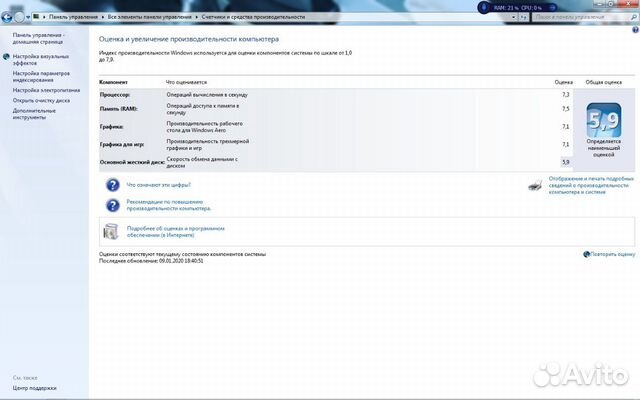Click 'Операций вычисления в секунду' description
Screen dimensions: 640x400
(x=207, y=95)
